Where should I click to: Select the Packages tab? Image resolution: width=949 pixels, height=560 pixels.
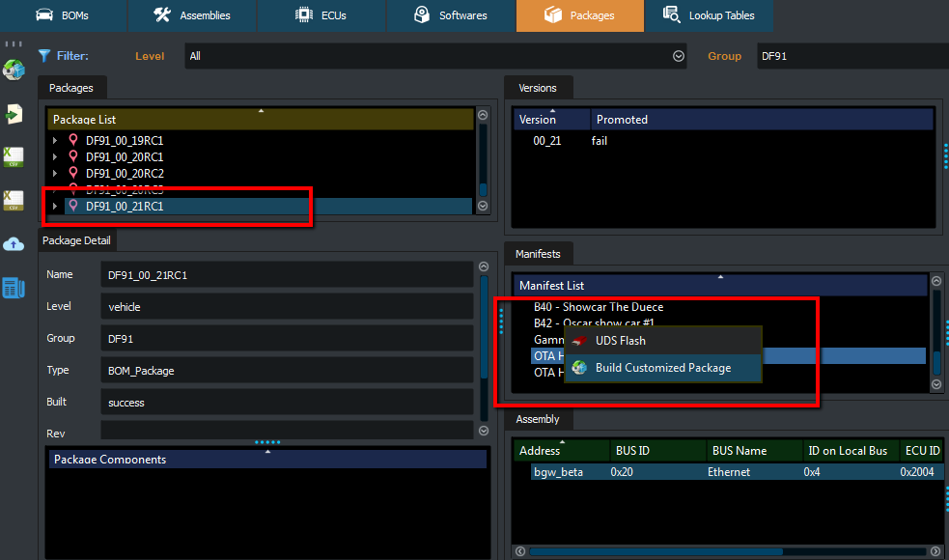(580, 15)
